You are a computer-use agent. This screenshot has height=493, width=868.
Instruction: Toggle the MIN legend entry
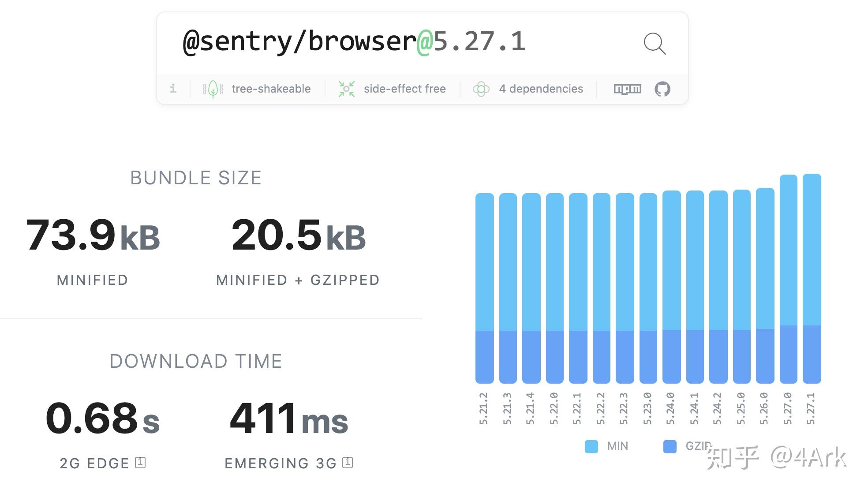tap(617, 446)
